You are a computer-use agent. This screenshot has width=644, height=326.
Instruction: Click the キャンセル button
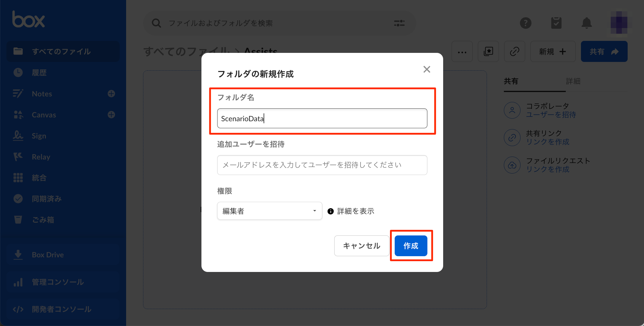tap(361, 246)
